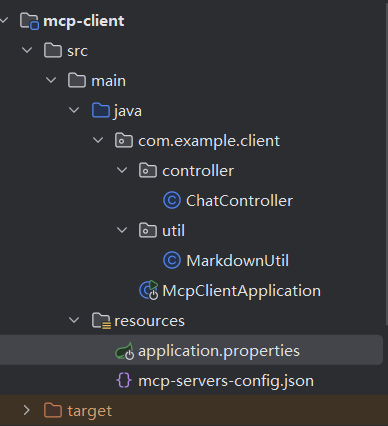
Task: Click the project tree vertical scrollbar
Action: coord(386,163)
